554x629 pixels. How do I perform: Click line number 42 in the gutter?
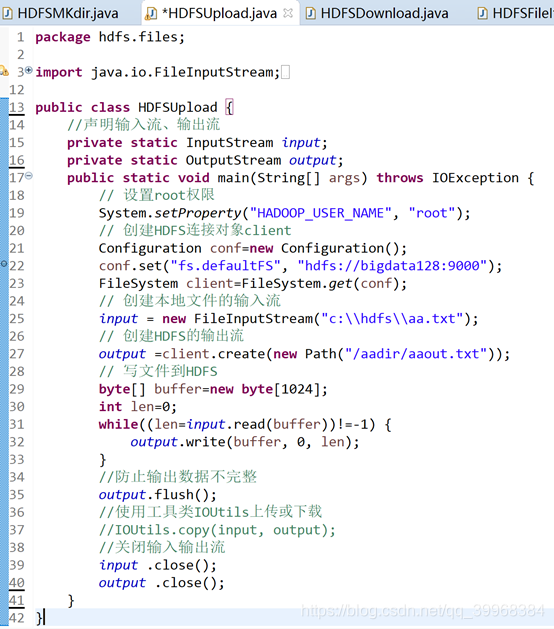(x=17, y=618)
